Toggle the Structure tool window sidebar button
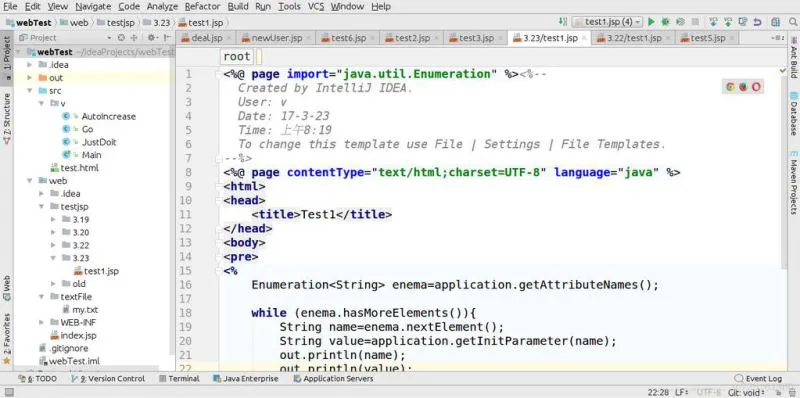The height and width of the screenshot is (398, 800). coord(7,118)
